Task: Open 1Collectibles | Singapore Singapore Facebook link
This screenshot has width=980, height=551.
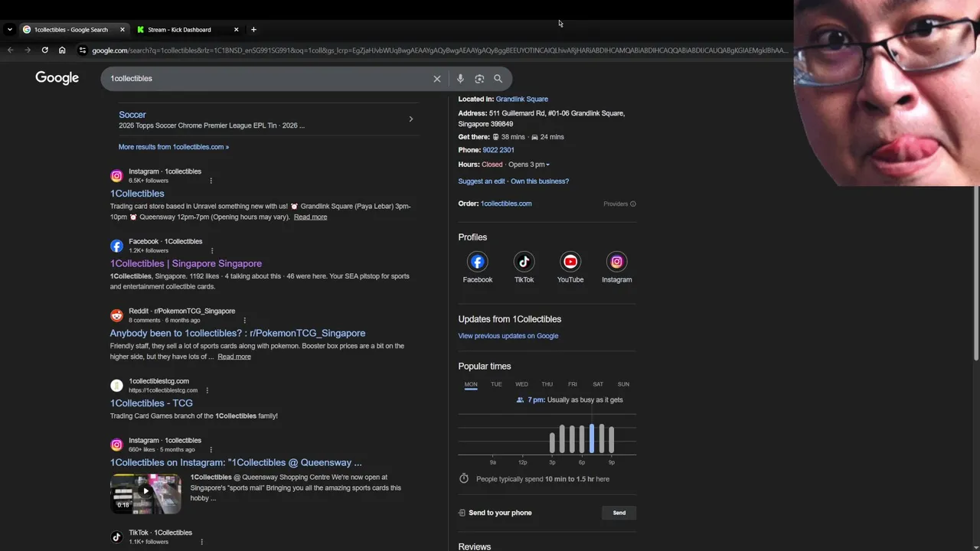Action: 186,263
